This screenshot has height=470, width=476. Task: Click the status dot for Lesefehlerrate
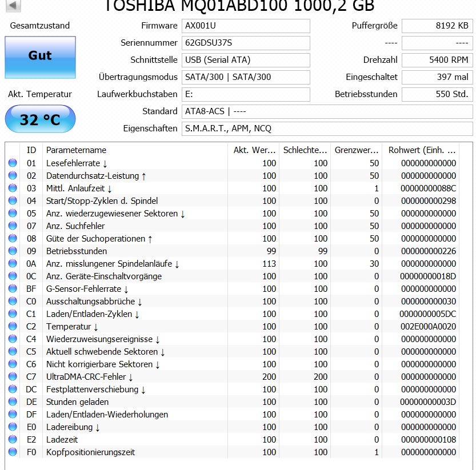tap(13, 163)
